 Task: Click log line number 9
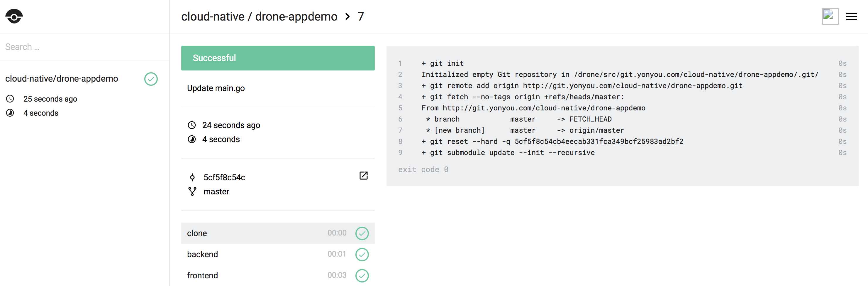pos(400,152)
